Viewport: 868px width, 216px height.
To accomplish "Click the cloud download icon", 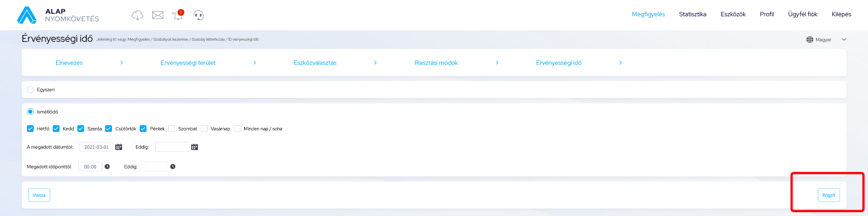I will pos(137,15).
